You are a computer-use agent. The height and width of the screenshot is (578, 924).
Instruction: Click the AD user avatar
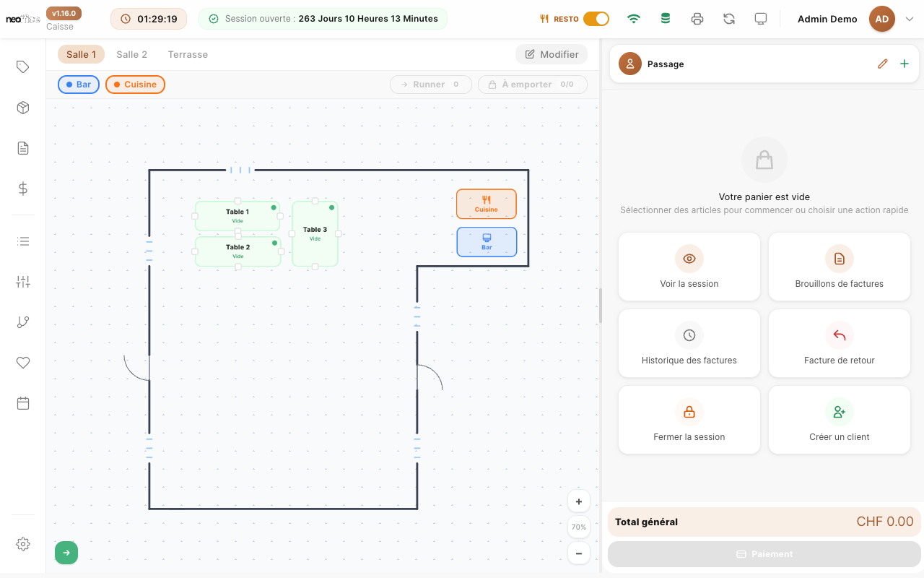882,20
